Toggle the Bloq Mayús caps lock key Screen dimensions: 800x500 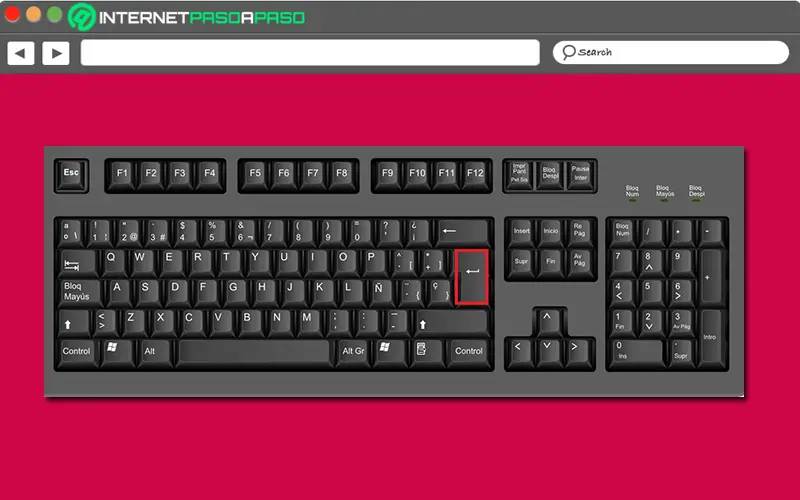[80, 292]
